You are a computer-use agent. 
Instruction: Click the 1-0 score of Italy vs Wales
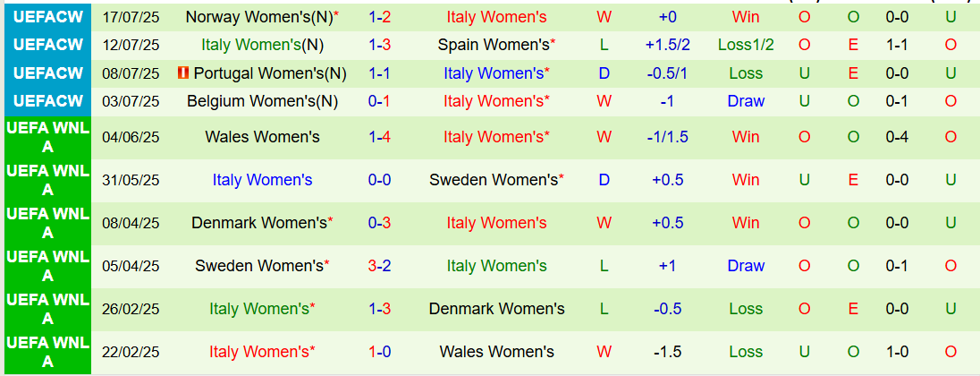pyautogui.click(x=380, y=352)
